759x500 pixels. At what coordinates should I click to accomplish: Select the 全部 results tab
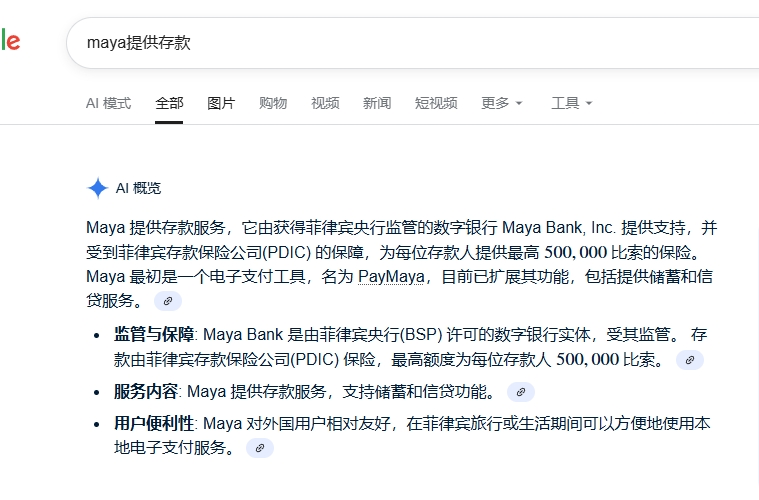[x=169, y=103]
